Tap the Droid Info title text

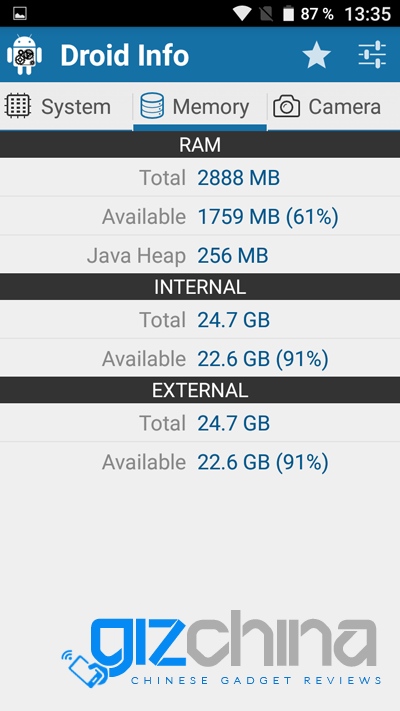(125, 55)
